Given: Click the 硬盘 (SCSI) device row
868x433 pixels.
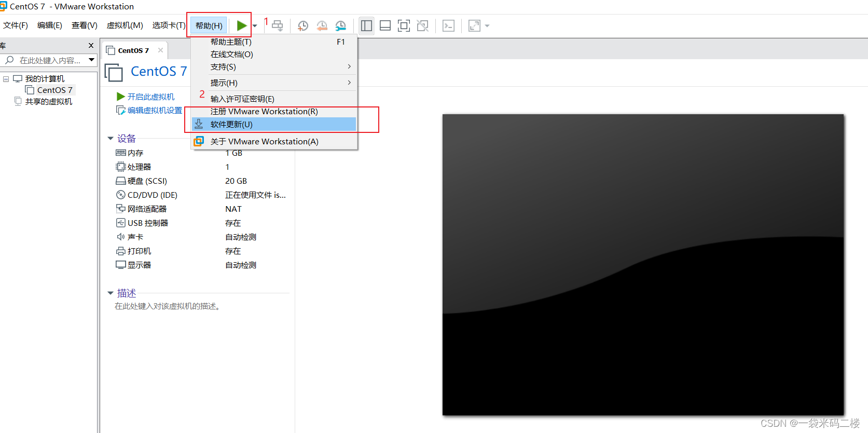Looking at the screenshot, I should coord(201,181).
